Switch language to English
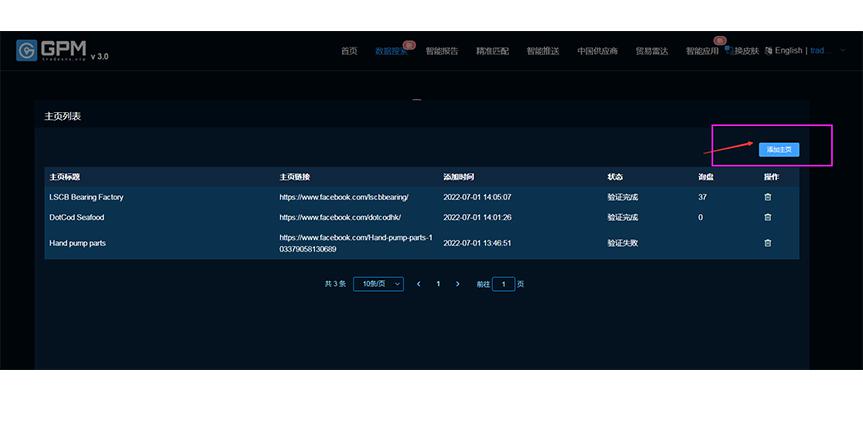863x428 pixels. pos(783,51)
